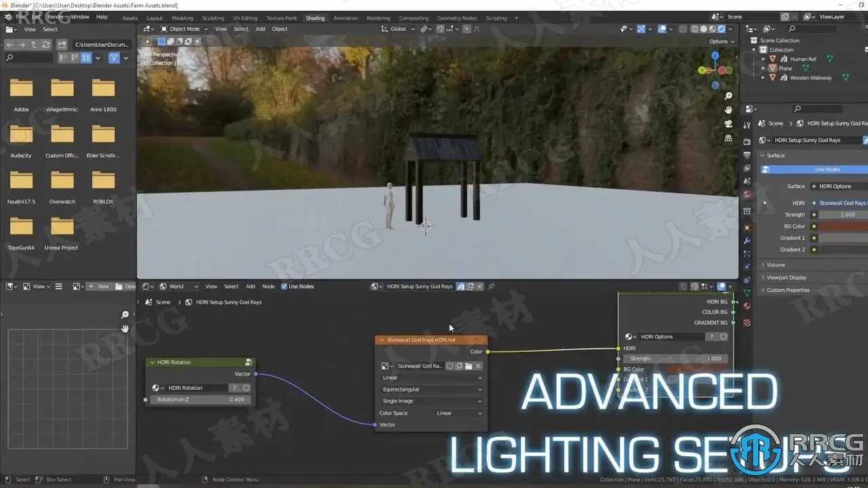This screenshot has width=868, height=488.
Task: Open the Help menu
Action: (102, 17)
